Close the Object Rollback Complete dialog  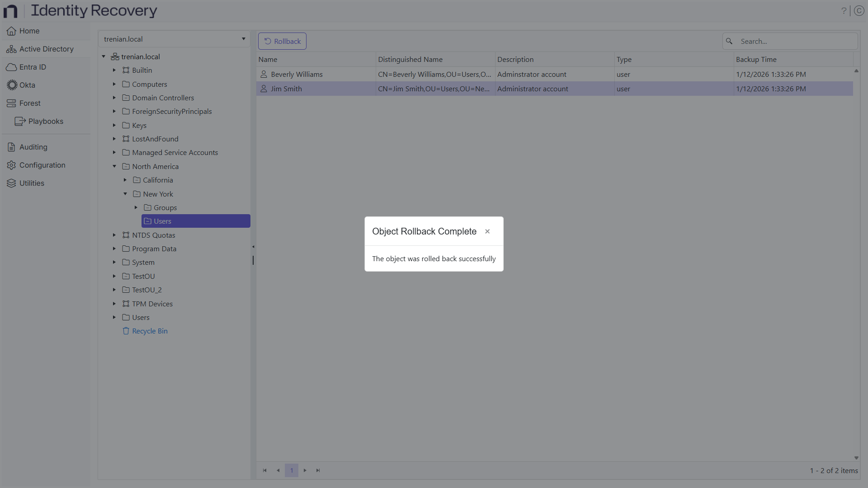point(487,231)
